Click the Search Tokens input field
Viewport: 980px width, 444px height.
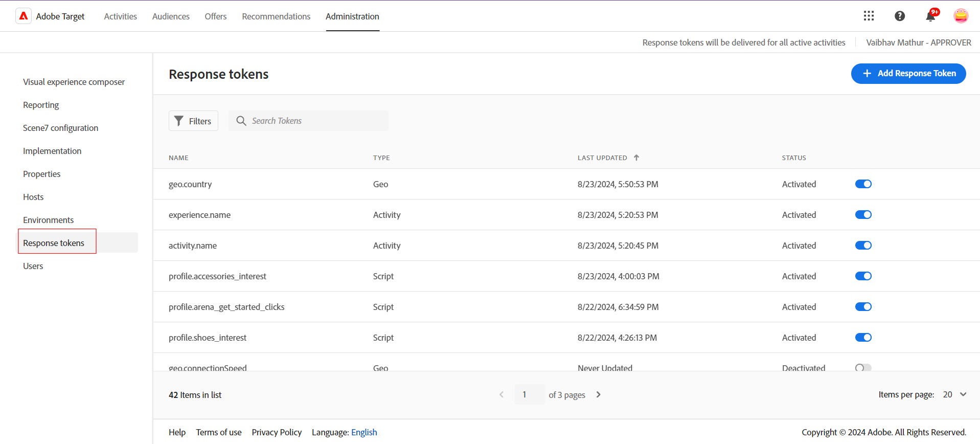(x=308, y=121)
